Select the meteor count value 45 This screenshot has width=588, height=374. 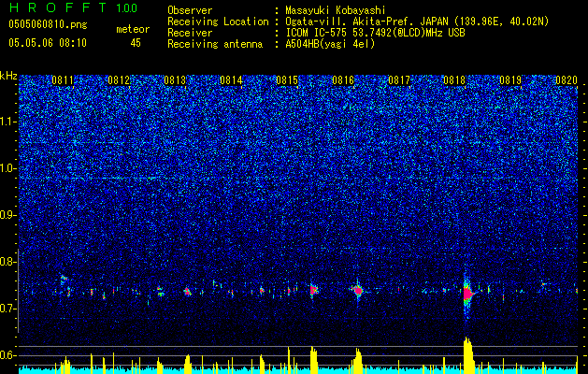pyautogui.click(x=136, y=43)
